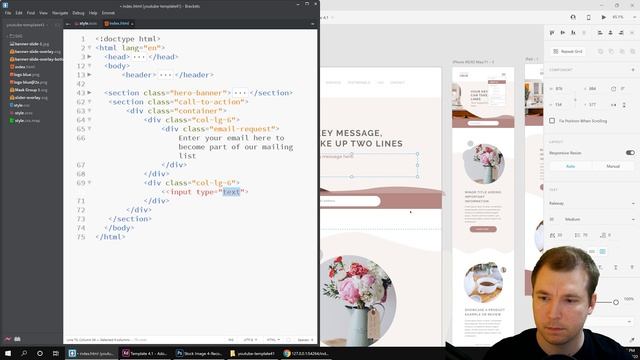640x360 pixels.
Task: Click the desktop preview play icon in XD
Action: (x=603, y=18)
